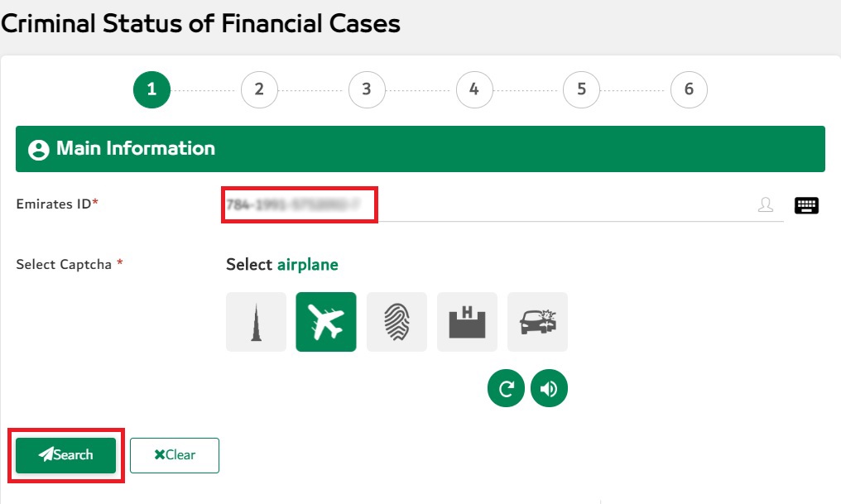Click the person icon in the ID field
841x504 pixels.
[766, 205]
